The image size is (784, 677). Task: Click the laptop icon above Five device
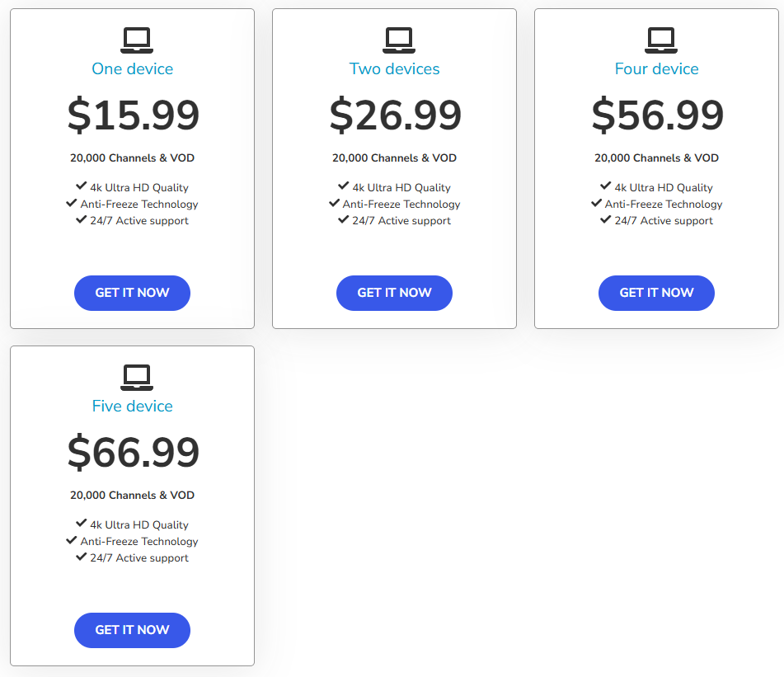[137, 377]
